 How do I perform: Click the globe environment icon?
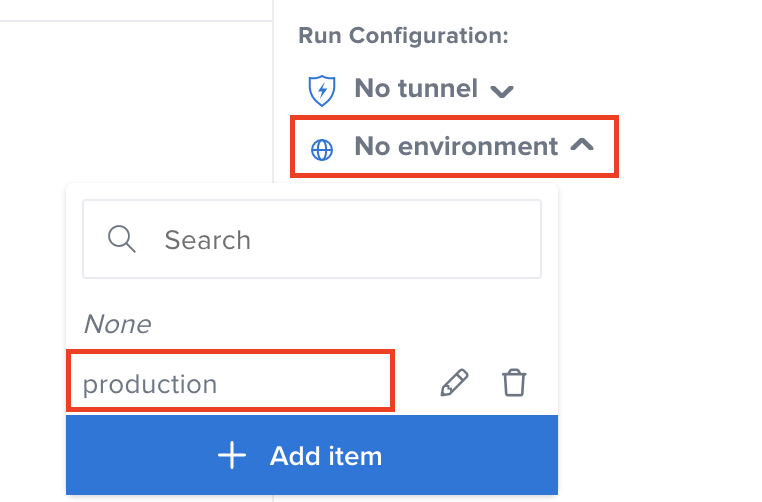322,149
